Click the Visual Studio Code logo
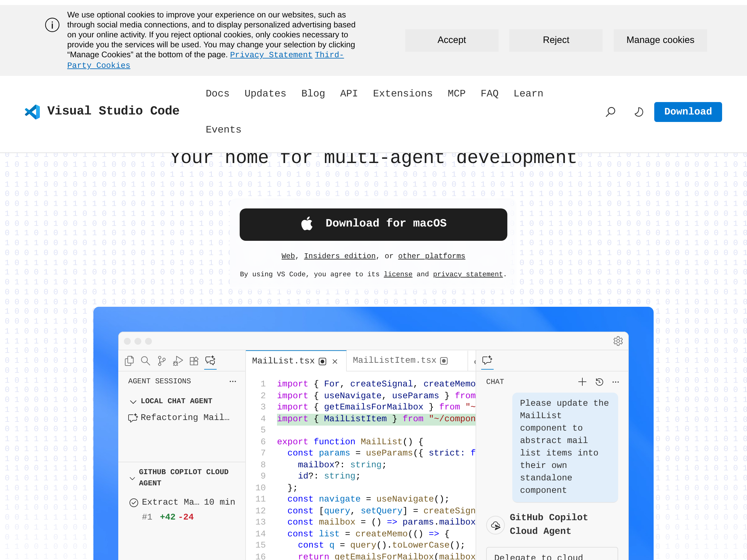747x560 pixels. click(32, 111)
